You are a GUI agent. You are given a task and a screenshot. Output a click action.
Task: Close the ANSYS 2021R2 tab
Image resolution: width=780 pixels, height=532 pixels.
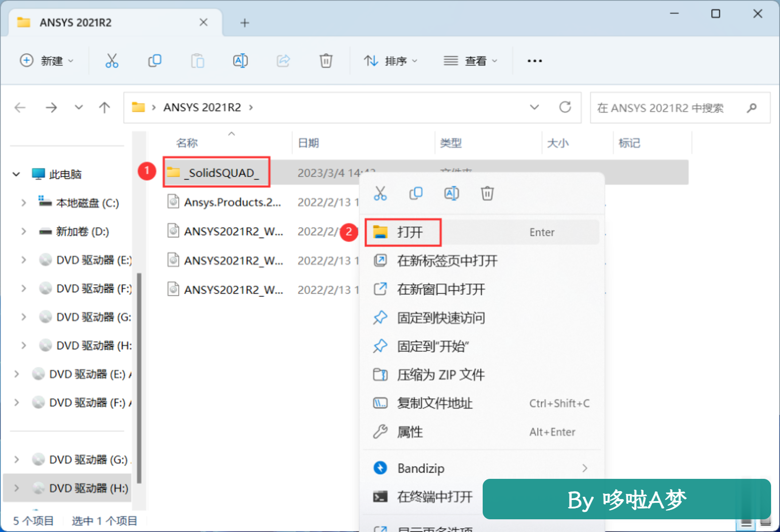coord(203,22)
